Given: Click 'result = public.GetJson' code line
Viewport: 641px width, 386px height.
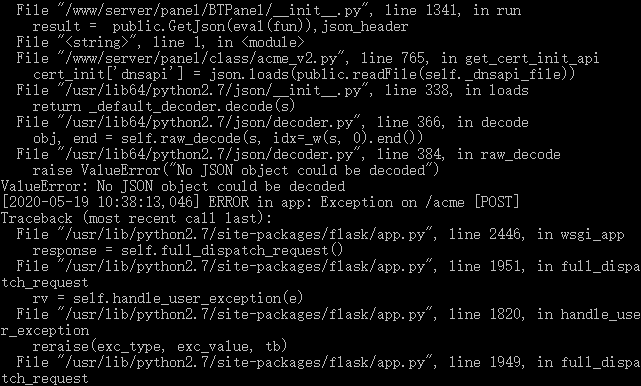Looking at the screenshot, I should [220, 27].
